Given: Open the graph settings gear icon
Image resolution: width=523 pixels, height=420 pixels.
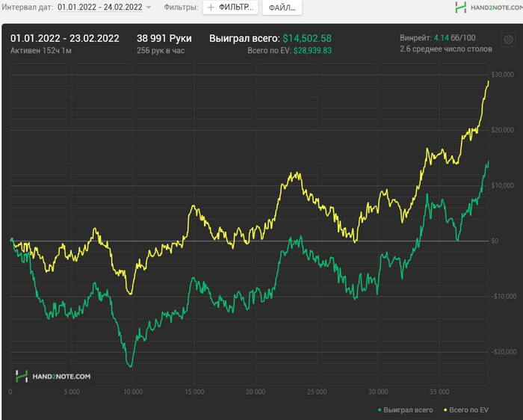Looking at the screenshot, I should coord(508,40).
